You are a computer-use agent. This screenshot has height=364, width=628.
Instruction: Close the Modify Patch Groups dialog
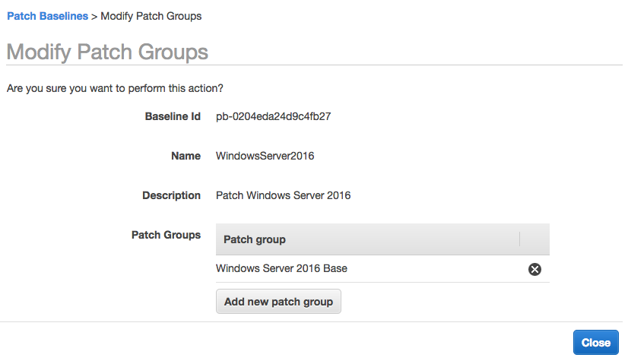tap(595, 342)
